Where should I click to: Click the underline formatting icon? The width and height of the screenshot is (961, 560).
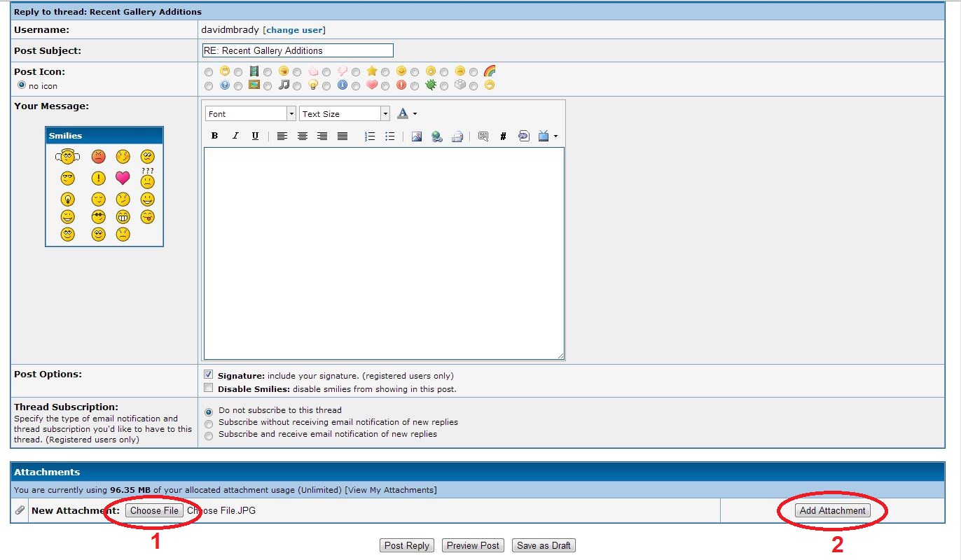255,136
